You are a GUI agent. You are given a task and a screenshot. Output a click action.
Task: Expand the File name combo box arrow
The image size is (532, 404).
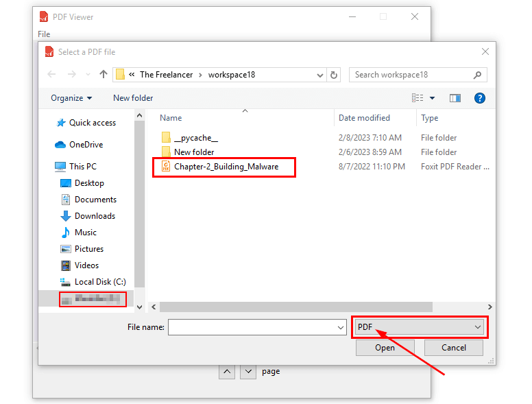341,328
